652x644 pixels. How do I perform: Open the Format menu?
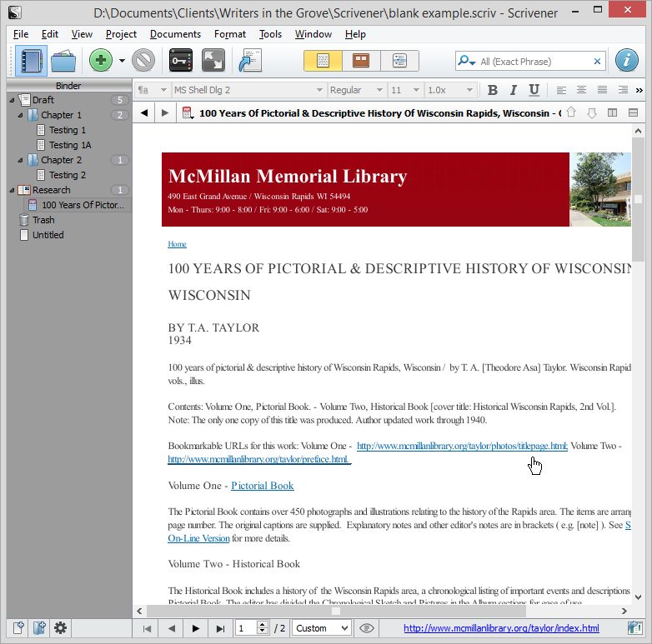[x=229, y=34]
